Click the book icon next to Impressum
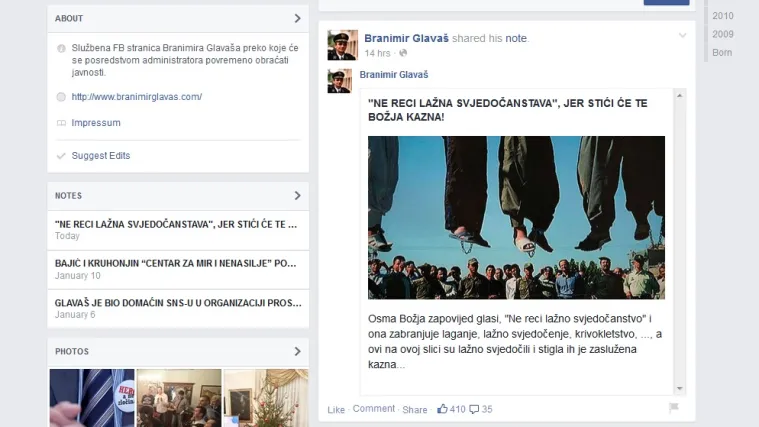The width and height of the screenshot is (759, 427). (61, 123)
